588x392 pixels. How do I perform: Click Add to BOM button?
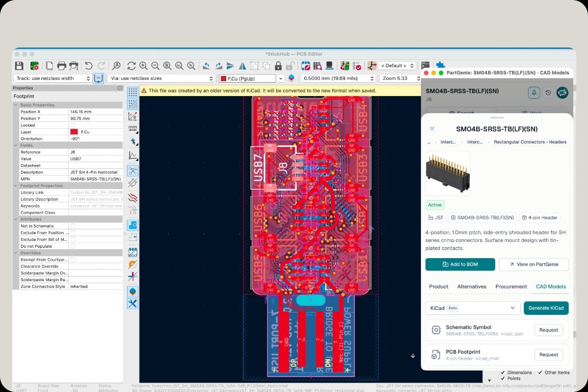coord(460,264)
